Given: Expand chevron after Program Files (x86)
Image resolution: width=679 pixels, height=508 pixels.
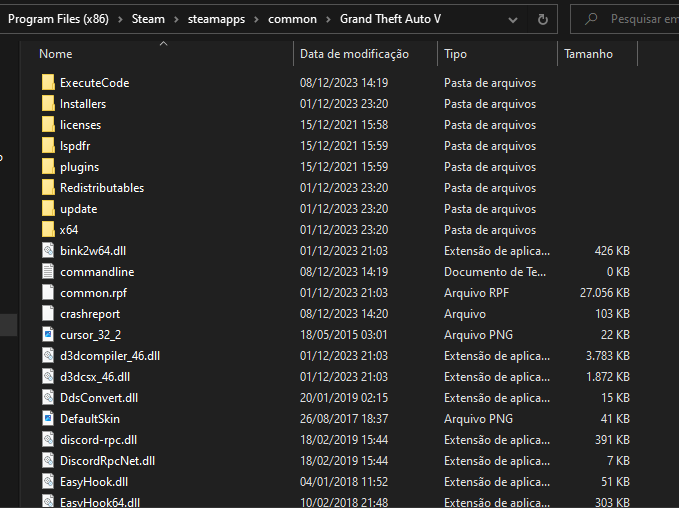Looking at the screenshot, I should (x=120, y=19).
